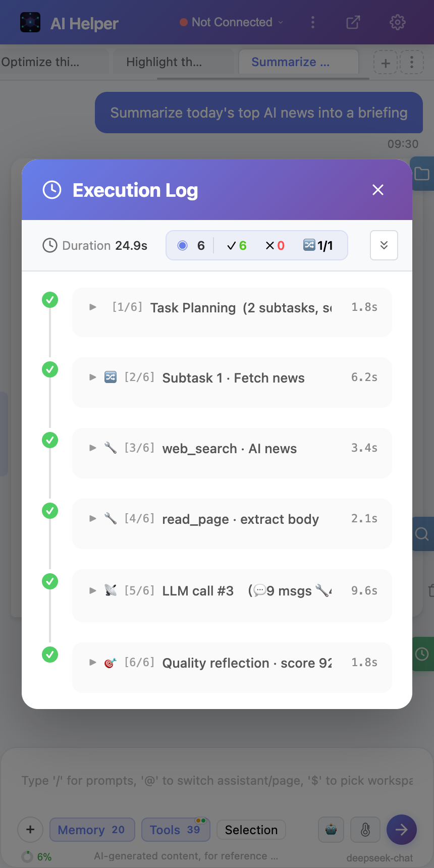Click the succeeded count check 6

[x=237, y=246]
